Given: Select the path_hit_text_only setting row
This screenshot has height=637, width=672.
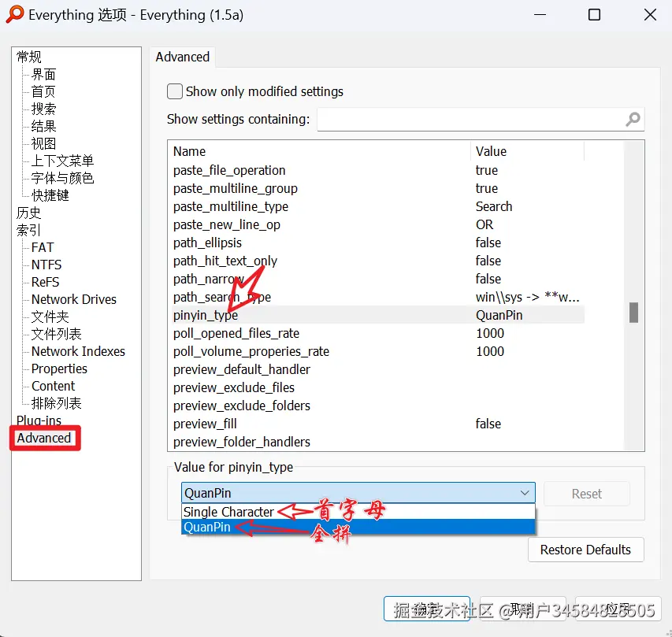Looking at the screenshot, I should [377, 261].
